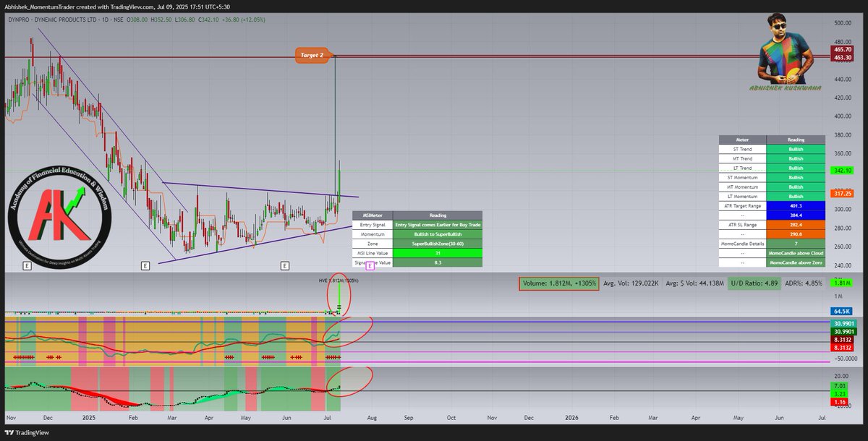Click the 2026 label on the time axis
Image resolution: width=868 pixels, height=441 pixels.
tap(572, 418)
